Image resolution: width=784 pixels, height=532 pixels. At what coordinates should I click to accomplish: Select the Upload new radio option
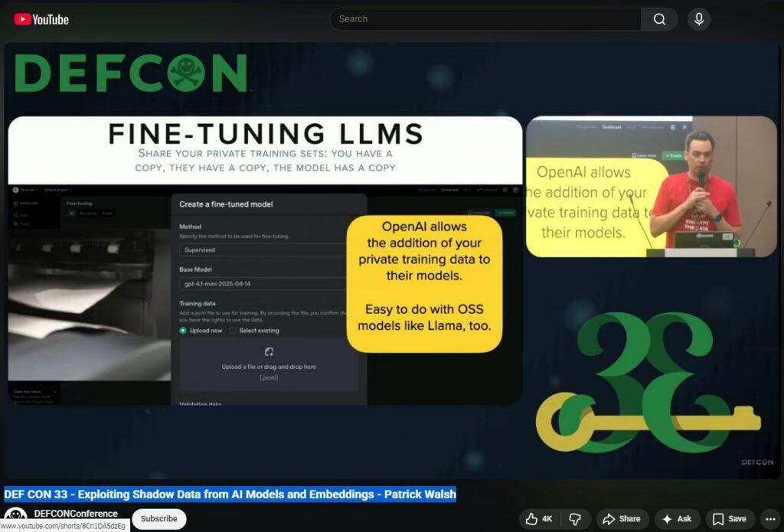(183, 331)
